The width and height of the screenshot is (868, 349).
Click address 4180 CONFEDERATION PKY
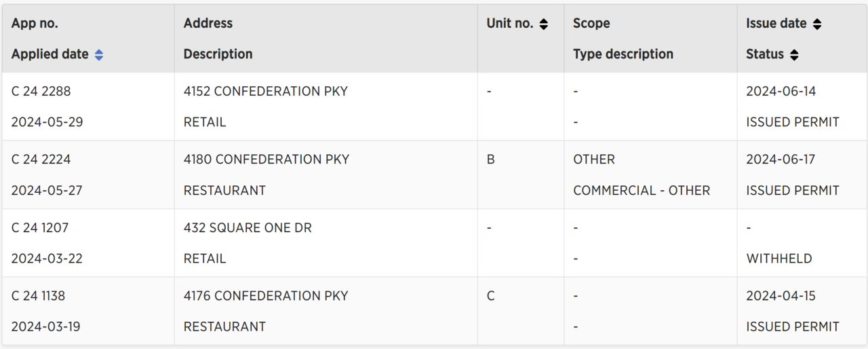click(x=267, y=160)
